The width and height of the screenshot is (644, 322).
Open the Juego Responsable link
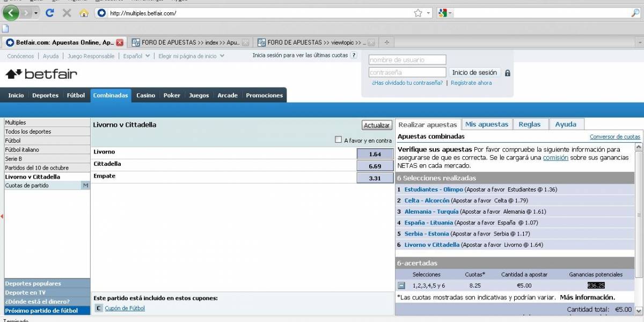pyautogui.click(x=91, y=56)
